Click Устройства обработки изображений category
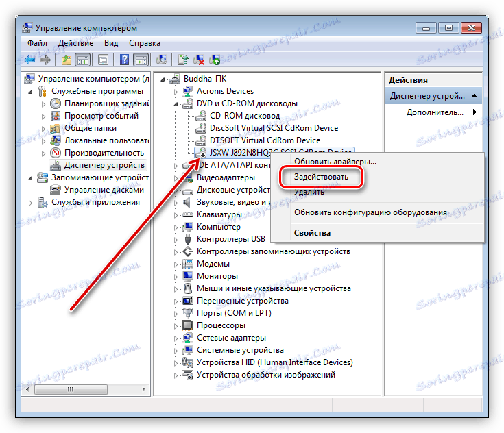Image resolution: width=504 pixels, height=433 pixels. 266,375
